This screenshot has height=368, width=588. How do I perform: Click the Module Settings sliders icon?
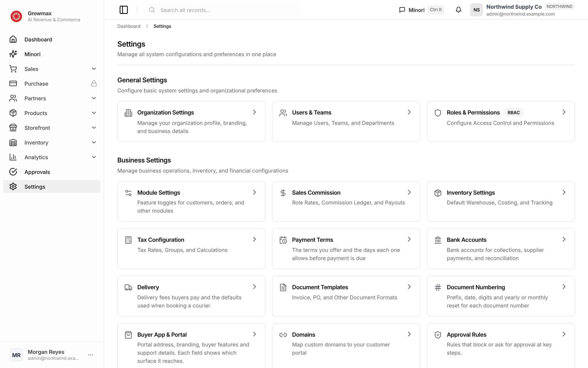[128, 193]
